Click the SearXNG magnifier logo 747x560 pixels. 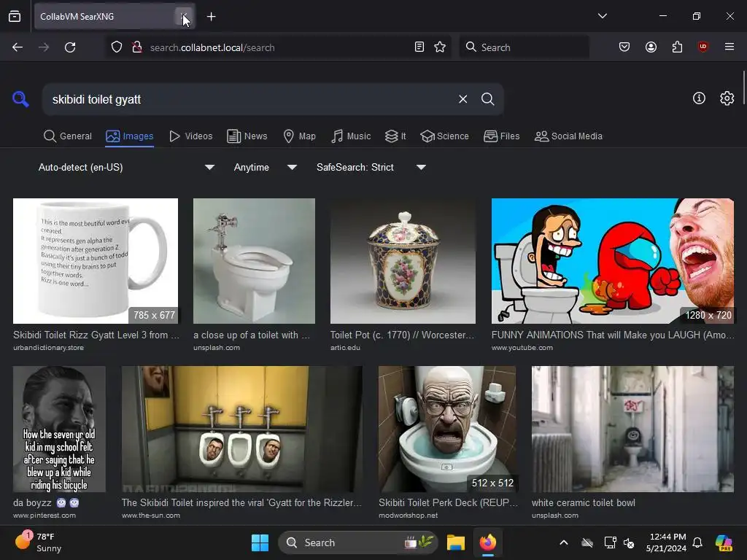[x=20, y=99]
